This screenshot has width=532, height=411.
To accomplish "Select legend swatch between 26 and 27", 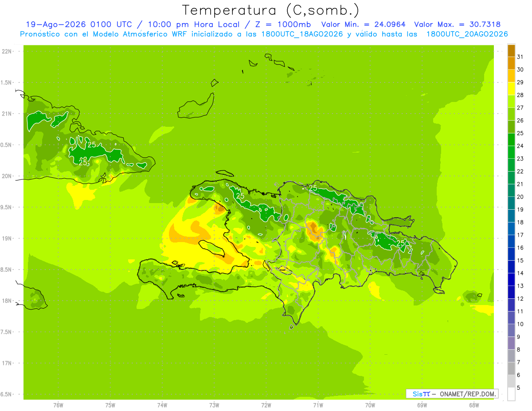I will pos(511,114).
